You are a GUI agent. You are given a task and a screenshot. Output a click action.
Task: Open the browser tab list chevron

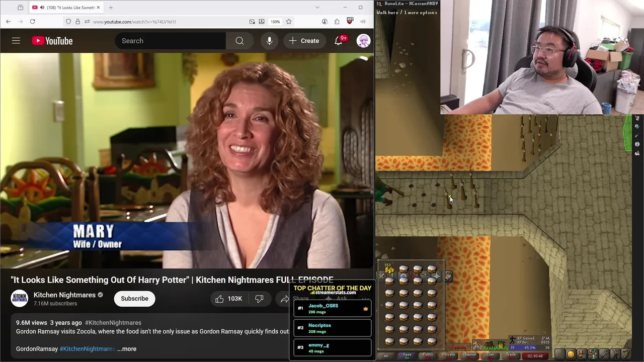point(317,7)
